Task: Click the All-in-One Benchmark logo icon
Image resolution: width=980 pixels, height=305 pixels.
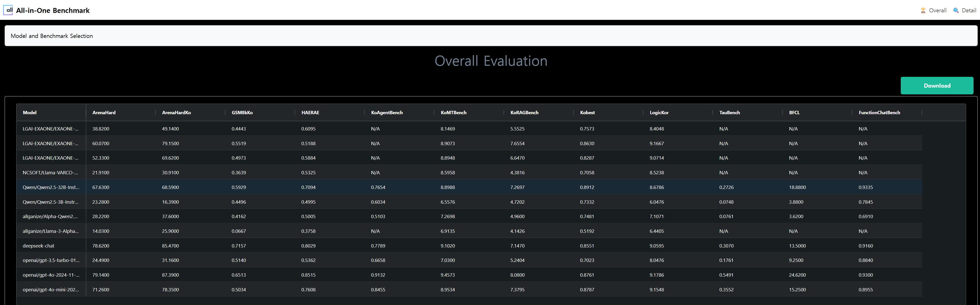Action: coord(8,10)
